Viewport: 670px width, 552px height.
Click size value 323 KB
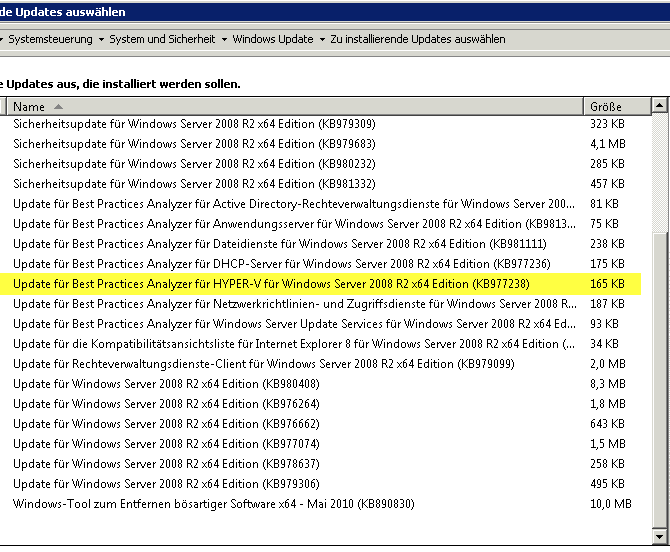(607, 124)
